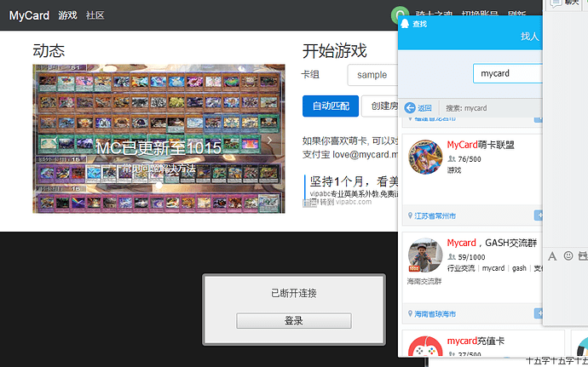Open the 游戏 menu in navbar
The image size is (588, 367).
click(x=67, y=15)
